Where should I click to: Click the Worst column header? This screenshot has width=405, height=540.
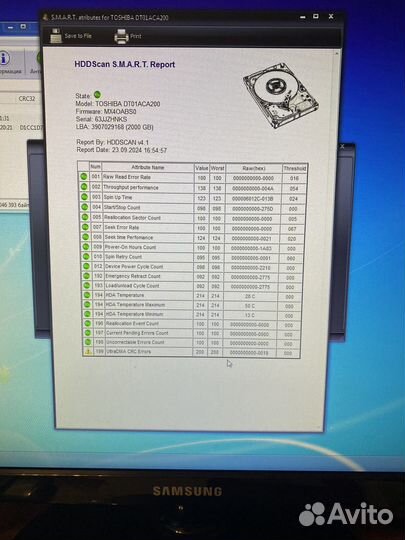(x=217, y=168)
